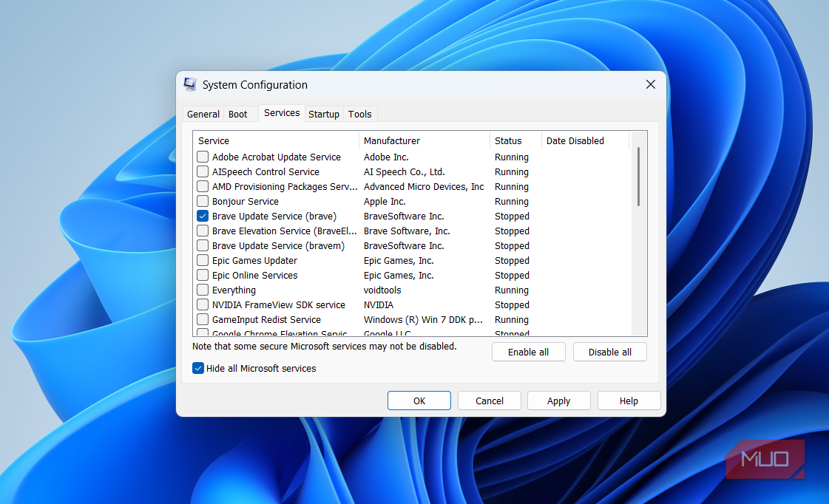This screenshot has height=504, width=829.
Task: Select 'Windows (R) Win 7 DDK p...' cell
Action: click(x=423, y=320)
